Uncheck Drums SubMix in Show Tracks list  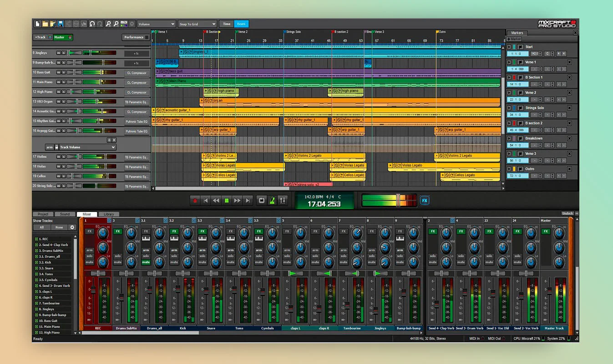point(36,251)
